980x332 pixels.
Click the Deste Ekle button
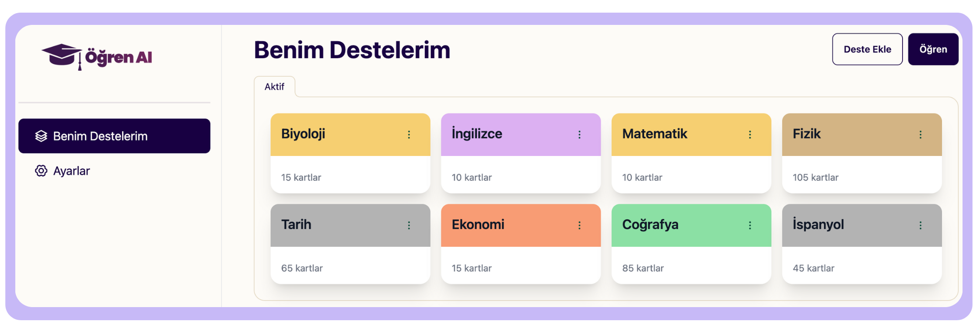click(867, 49)
